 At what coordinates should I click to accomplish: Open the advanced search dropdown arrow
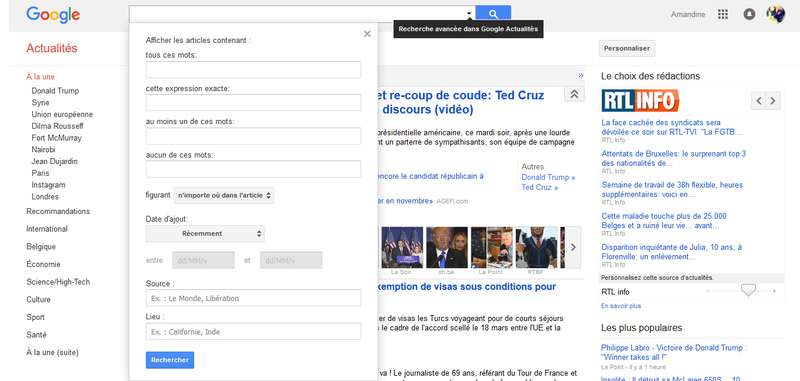(469, 14)
